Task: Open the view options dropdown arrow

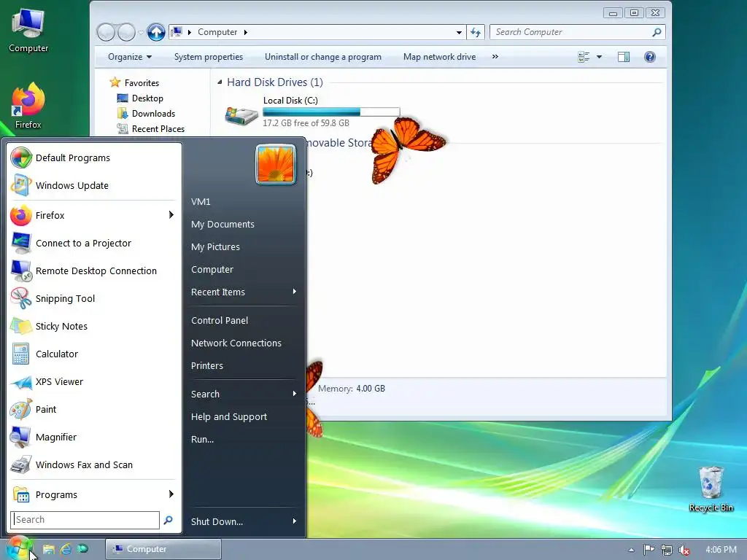Action: [600, 57]
